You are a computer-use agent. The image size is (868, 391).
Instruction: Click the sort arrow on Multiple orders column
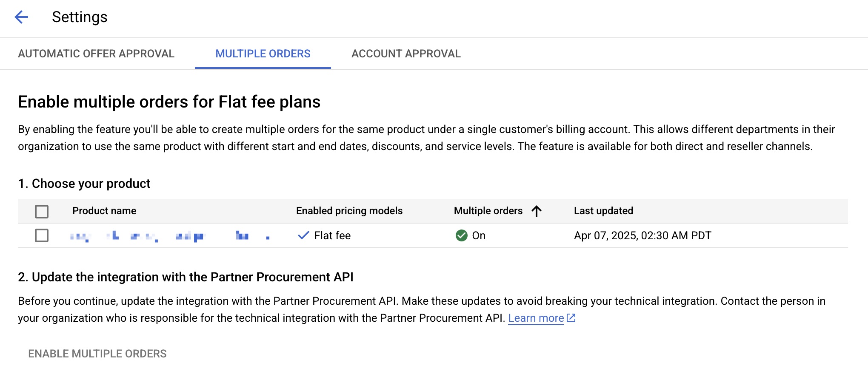(537, 210)
